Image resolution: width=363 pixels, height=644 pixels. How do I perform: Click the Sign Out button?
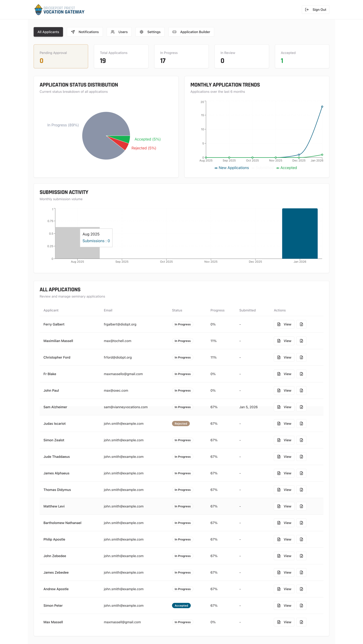coord(315,10)
